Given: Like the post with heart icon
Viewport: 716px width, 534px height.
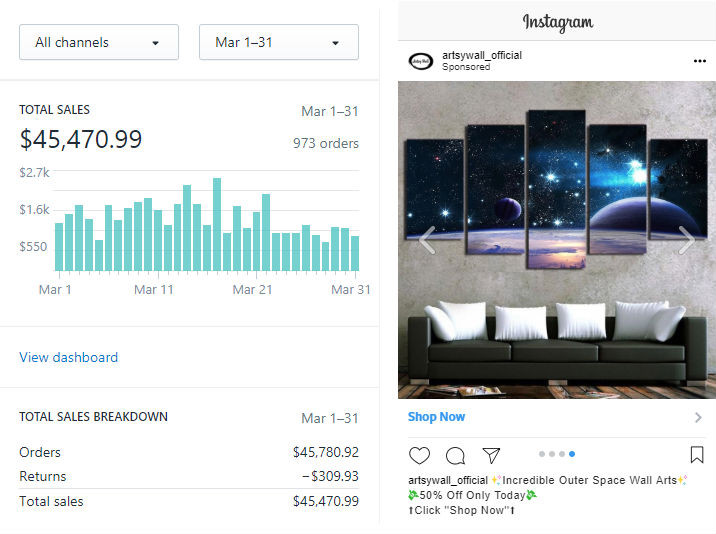Looking at the screenshot, I should point(419,456).
